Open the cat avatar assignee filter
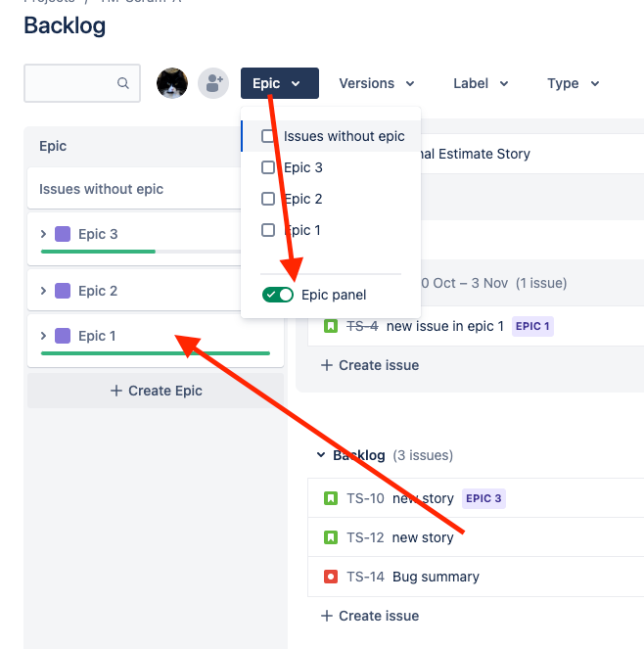This screenshot has width=644, height=649. coord(172,83)
